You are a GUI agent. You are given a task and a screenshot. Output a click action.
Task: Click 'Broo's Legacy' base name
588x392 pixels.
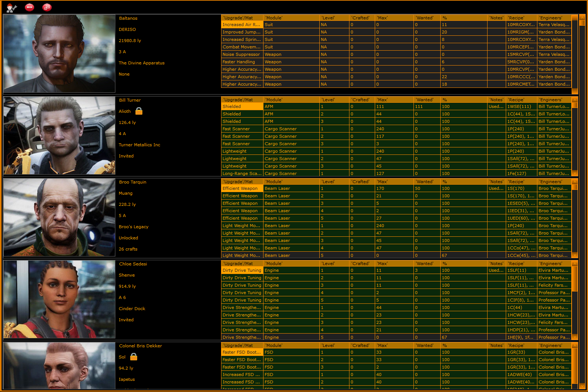click(x=134, y=227)
